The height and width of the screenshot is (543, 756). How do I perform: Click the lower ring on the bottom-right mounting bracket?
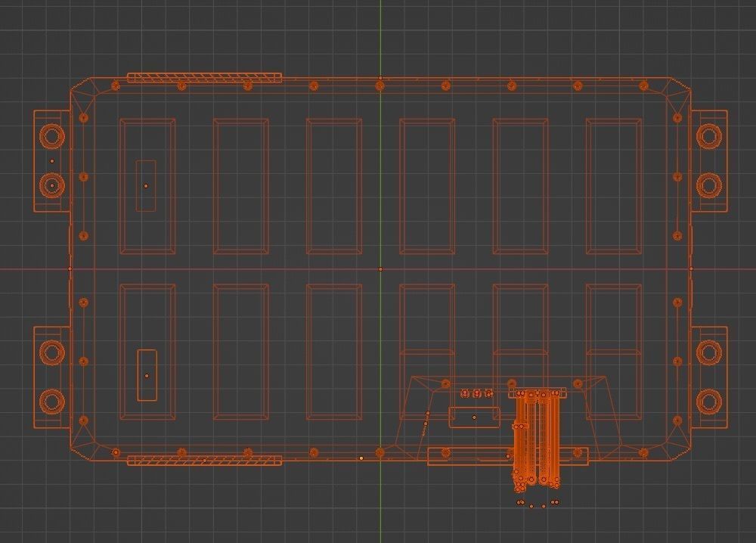pyautogui.click(x=709, y=402)
